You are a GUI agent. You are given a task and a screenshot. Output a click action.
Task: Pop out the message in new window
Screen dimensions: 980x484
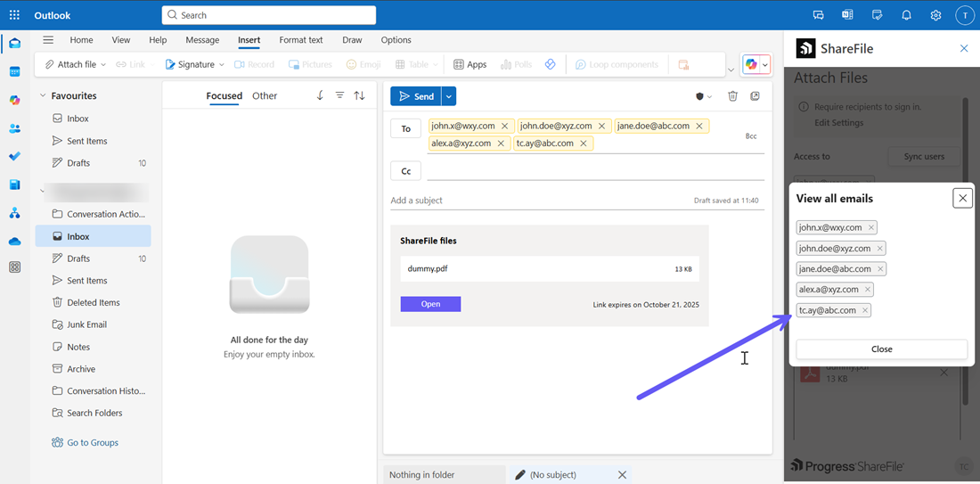[x=755, y=96]
